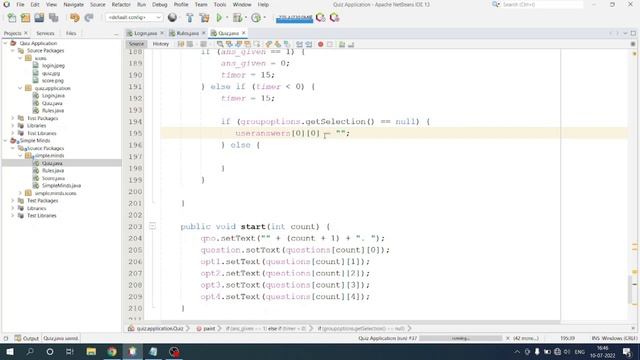Screen dimensions: 640x360
Task: Toggle Bookmark in editor toolbar
Action: pyautogui.click(x=287, y=44)
